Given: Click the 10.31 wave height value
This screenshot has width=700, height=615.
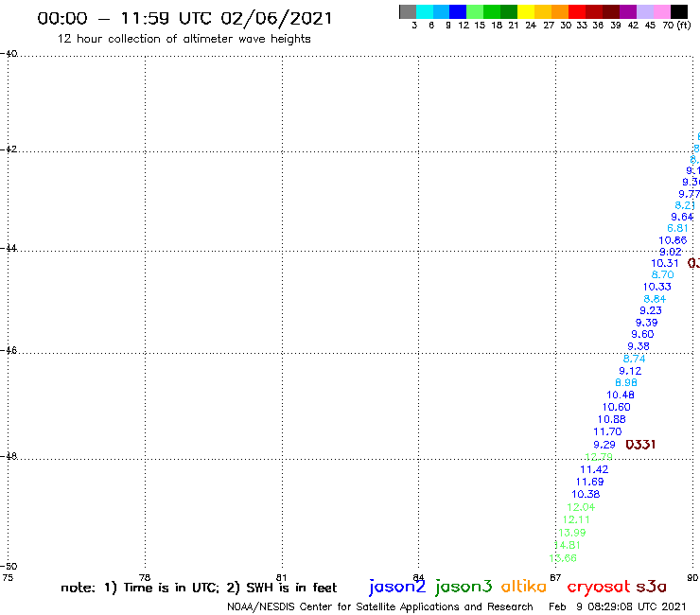Looking at the screenshot, I should [x=665, y=264].
